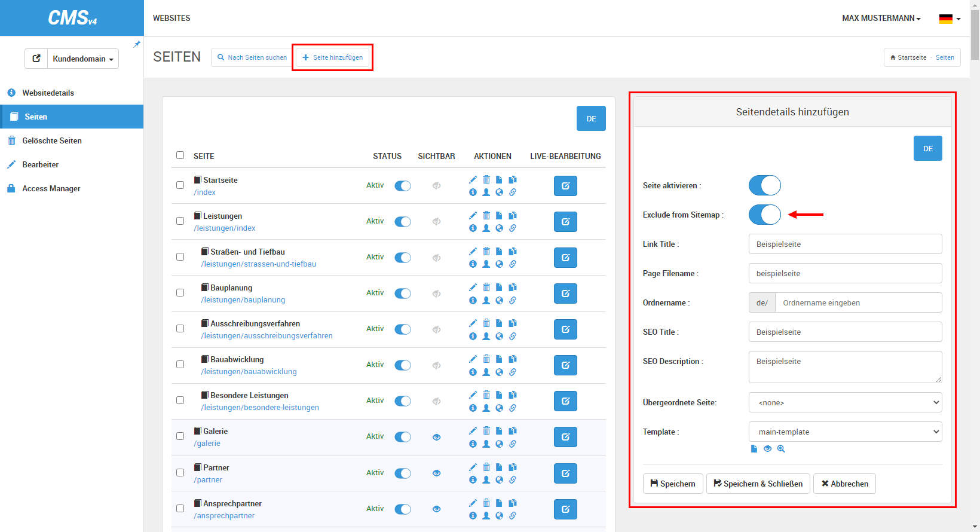Click the magnifier icon below the Template dropdown
Screen dimensions: 980x532
pos(781,449)
